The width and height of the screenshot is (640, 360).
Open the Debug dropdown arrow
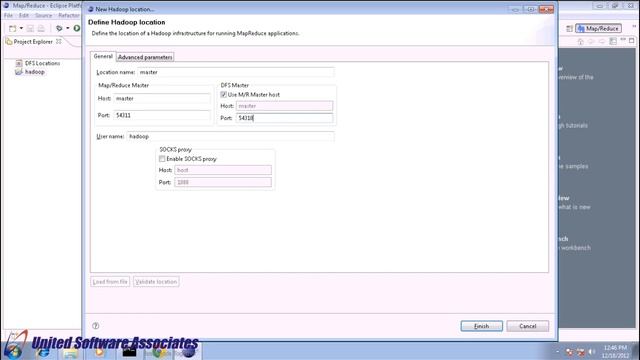pyautogui.click(x=68, y=28)
